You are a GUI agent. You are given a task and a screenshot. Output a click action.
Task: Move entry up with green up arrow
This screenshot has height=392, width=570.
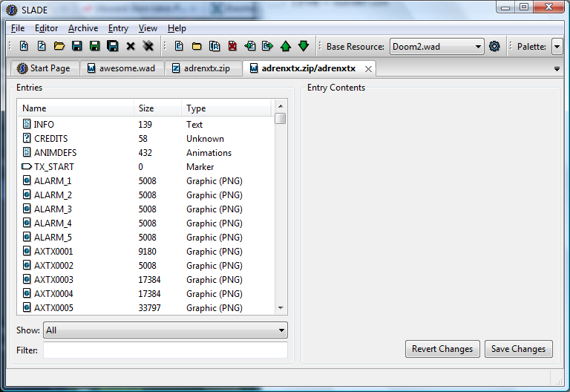(x=286, y=46)
